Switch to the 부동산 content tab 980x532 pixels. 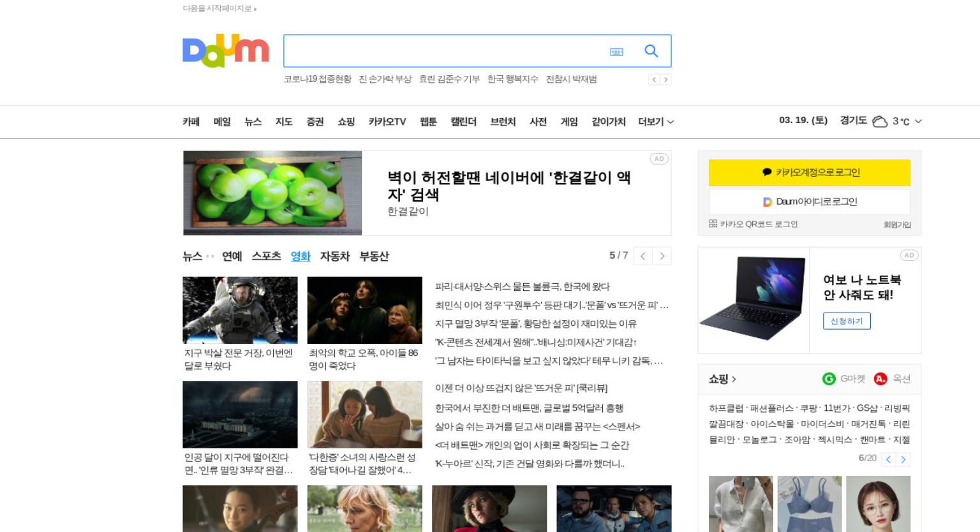point(375,256)
